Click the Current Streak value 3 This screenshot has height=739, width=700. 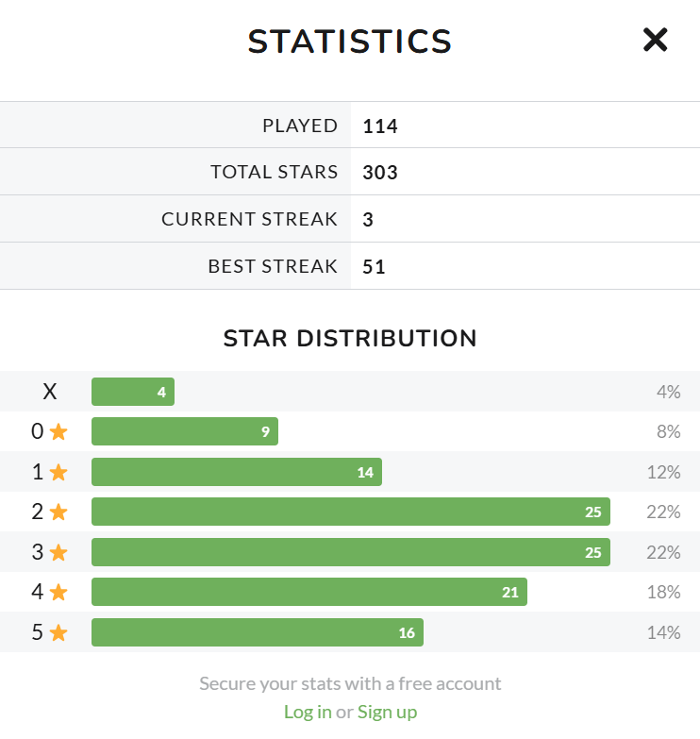click(x=368, y=220)
